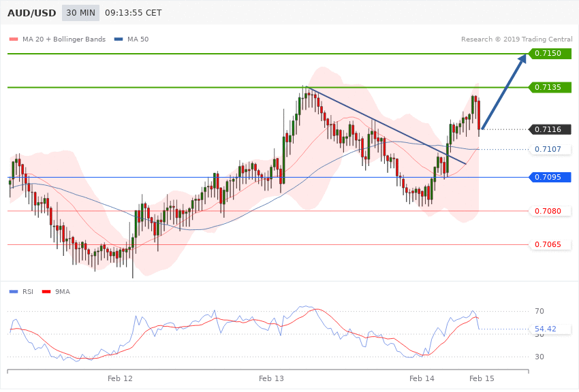This screenshot has width=579, height=392.
Task: Click the AUD/USD pair title
Action: [x=32, y=13]
